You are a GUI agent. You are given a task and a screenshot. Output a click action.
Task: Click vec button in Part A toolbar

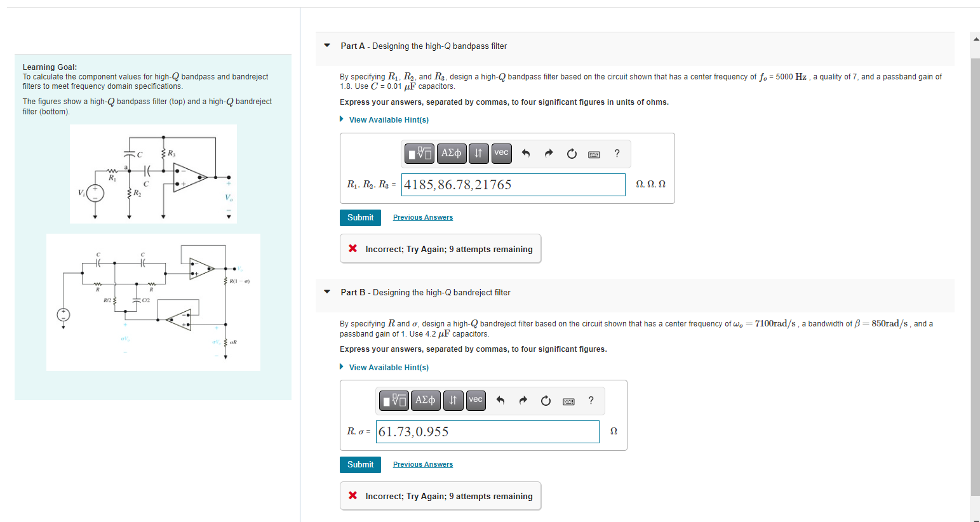click(501, 153)
